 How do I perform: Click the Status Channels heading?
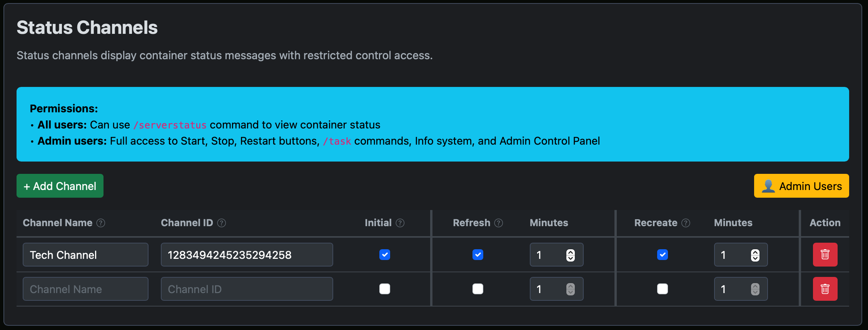(87, 27)
